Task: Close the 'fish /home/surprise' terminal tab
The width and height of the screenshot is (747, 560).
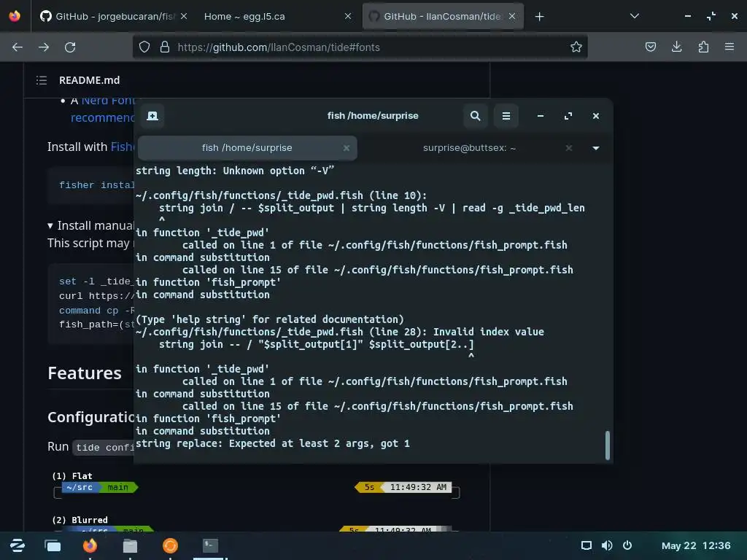Action: point(347,148)
